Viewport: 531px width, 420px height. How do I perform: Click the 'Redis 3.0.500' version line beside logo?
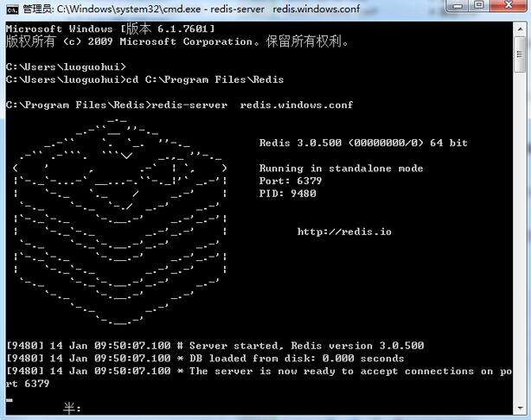click(x=362, y=143)
